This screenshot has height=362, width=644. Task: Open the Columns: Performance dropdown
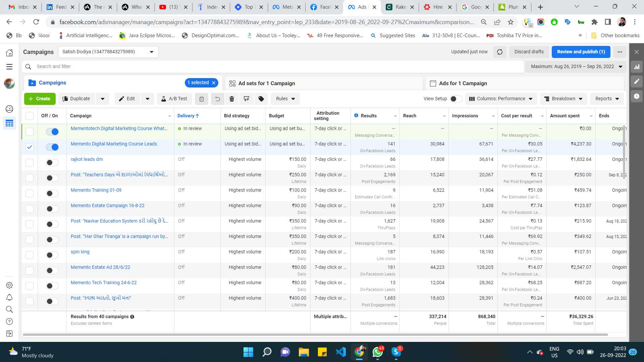[501, 99]
